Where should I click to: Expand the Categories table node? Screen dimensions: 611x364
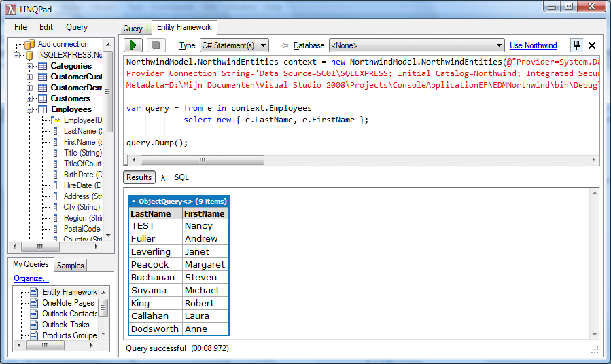pos(29,66)
